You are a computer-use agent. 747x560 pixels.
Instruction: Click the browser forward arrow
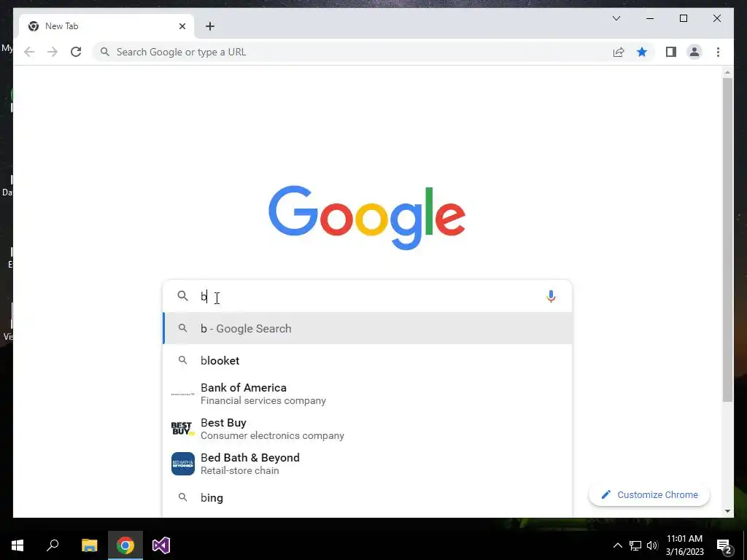pos(53,52)
